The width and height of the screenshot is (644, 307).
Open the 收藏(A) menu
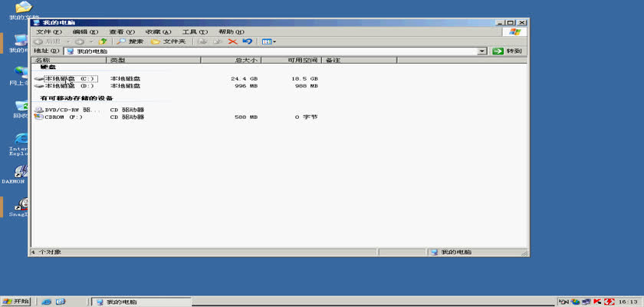pyautogui.click(x=158, y=31)
